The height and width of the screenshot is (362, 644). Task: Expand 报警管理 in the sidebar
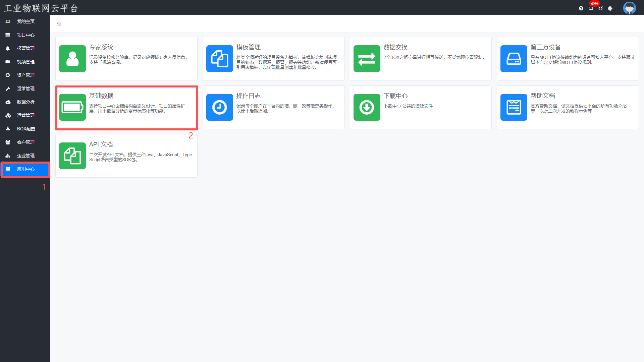[x=25, y=48]
